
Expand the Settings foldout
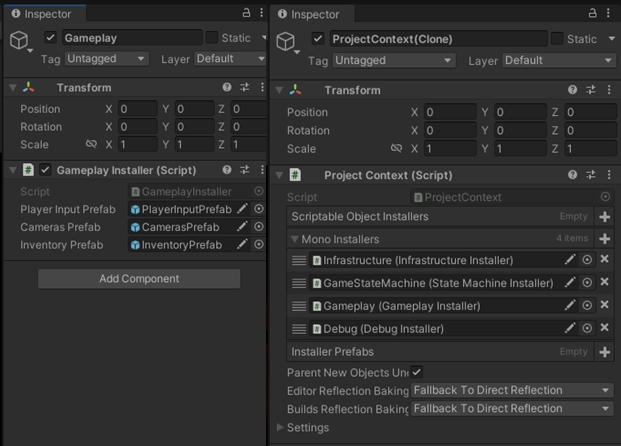point(280,427)
